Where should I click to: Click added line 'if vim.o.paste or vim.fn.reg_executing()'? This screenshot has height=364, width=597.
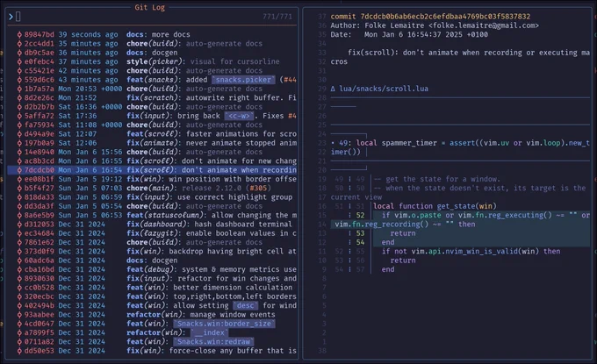pos(460,219)
